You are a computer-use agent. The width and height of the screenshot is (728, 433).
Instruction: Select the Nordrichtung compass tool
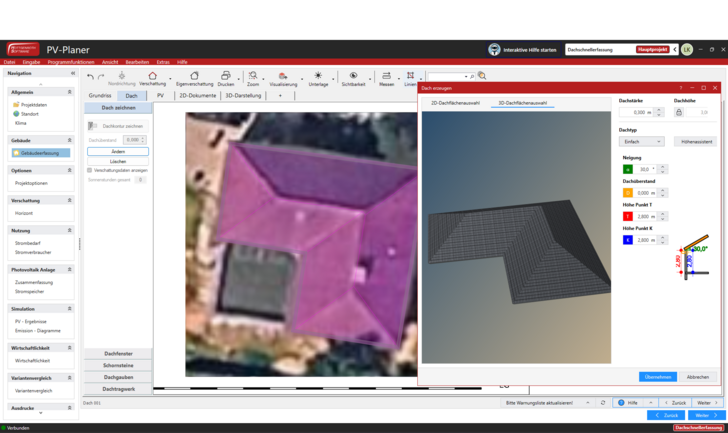click(122, 78)
